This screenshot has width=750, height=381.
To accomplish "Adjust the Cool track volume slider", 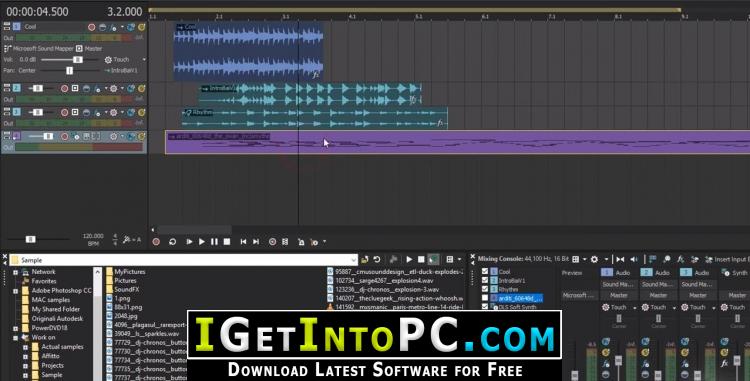I will 77,60.
